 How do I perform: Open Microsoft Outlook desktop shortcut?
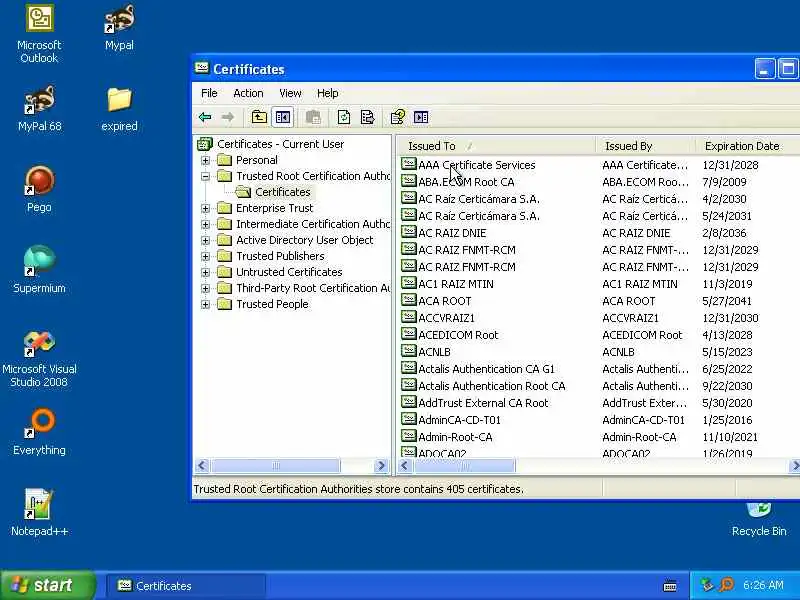39,34
